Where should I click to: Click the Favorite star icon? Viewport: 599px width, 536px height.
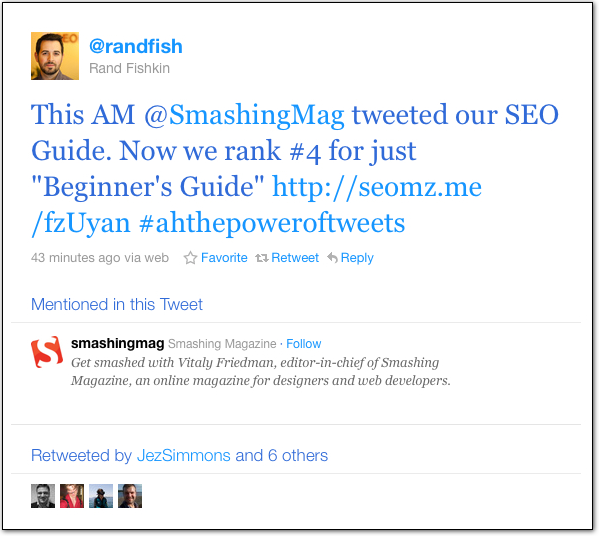(190, 258)
